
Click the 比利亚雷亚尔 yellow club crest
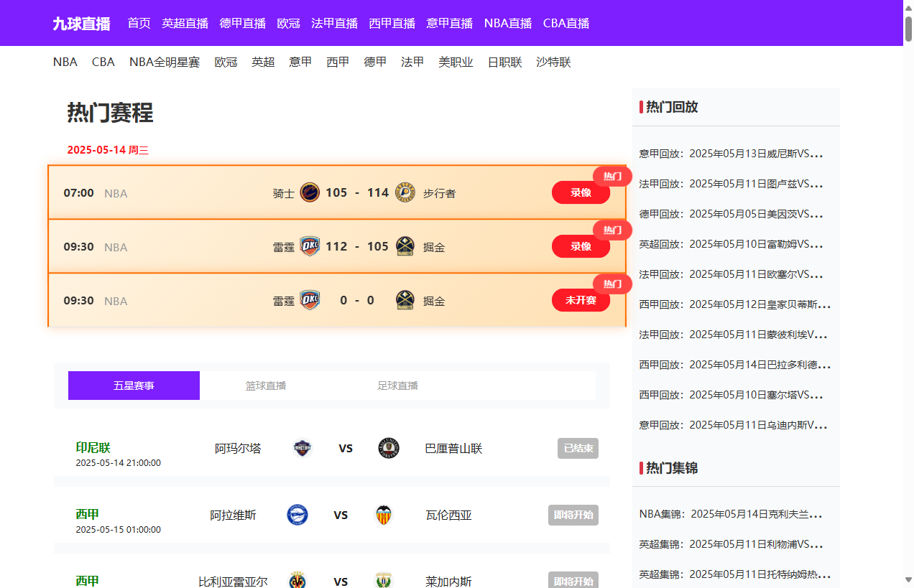(x=297, y=580)
